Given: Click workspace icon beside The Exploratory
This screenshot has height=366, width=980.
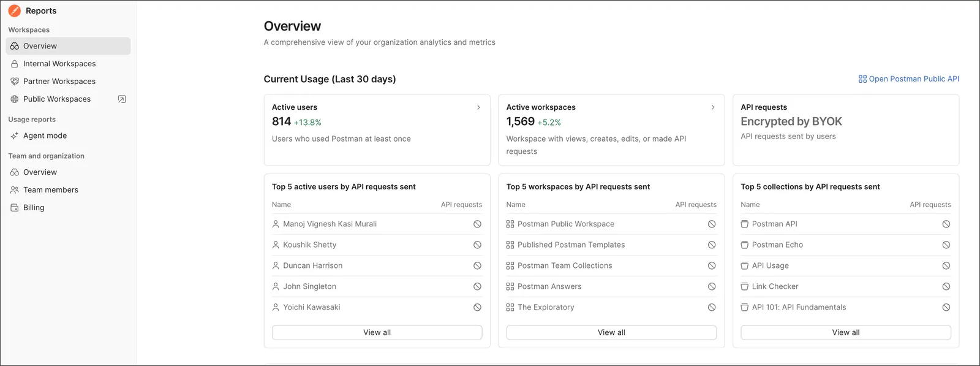Looking at the screenshot, I should click(510, 308).
